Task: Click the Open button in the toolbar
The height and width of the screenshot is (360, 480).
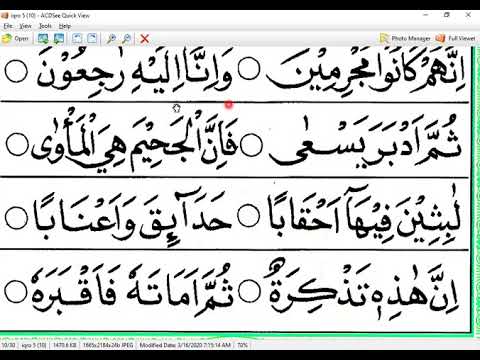Action: (15, 39)
